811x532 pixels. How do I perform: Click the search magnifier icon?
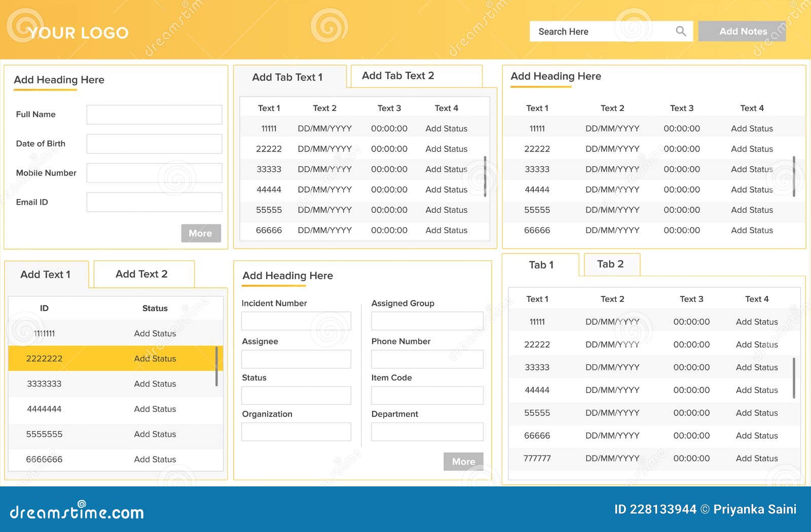click(681, 31)
